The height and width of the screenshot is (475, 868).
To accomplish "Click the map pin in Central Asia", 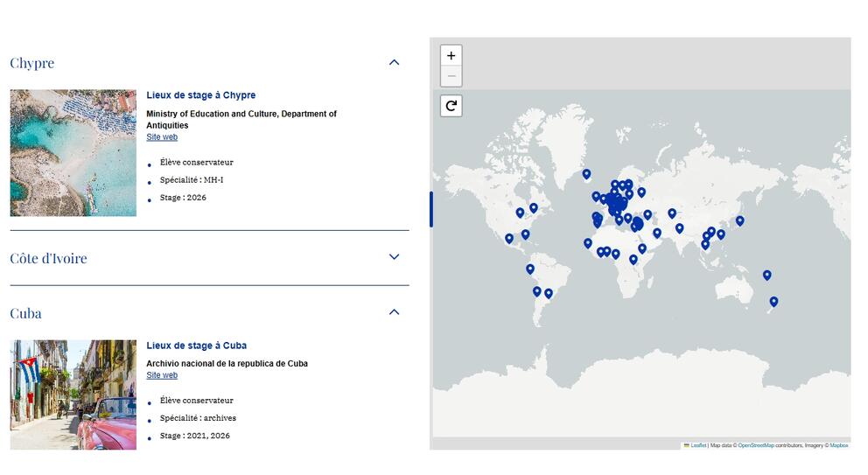I will pyautogui.click(x=671, y=213).
